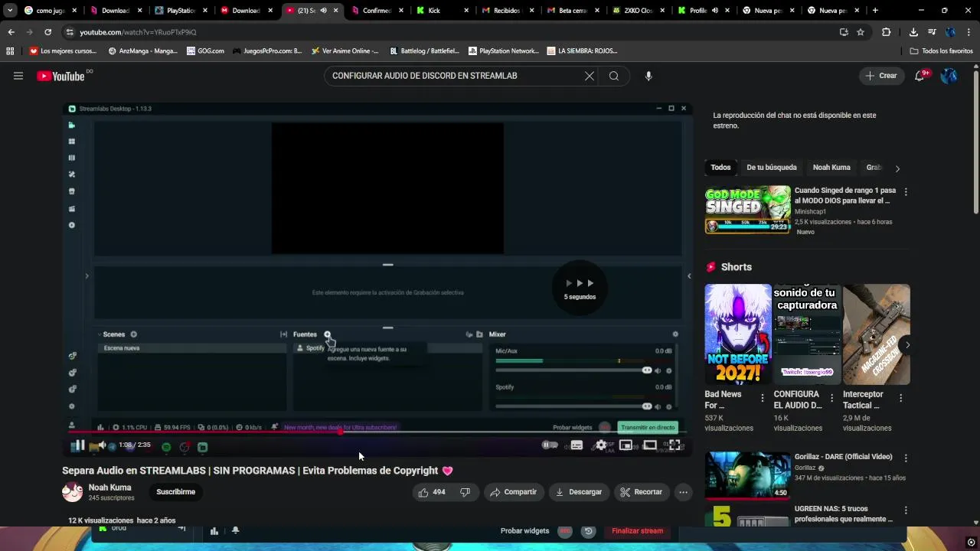Open the Chrome profile avatar
Image resolution: width=980 pixels, height=551 pixels.
click(x=950, y=32)
